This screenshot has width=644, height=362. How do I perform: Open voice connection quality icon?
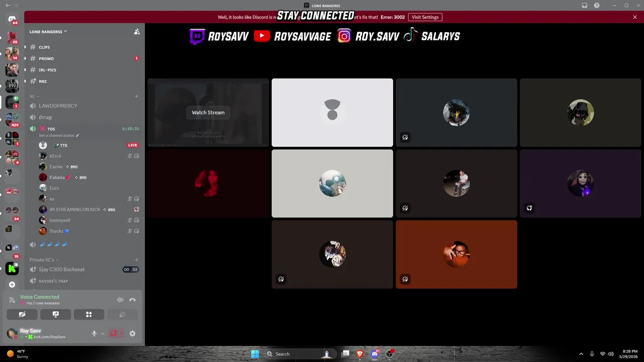tap(12, 300)
